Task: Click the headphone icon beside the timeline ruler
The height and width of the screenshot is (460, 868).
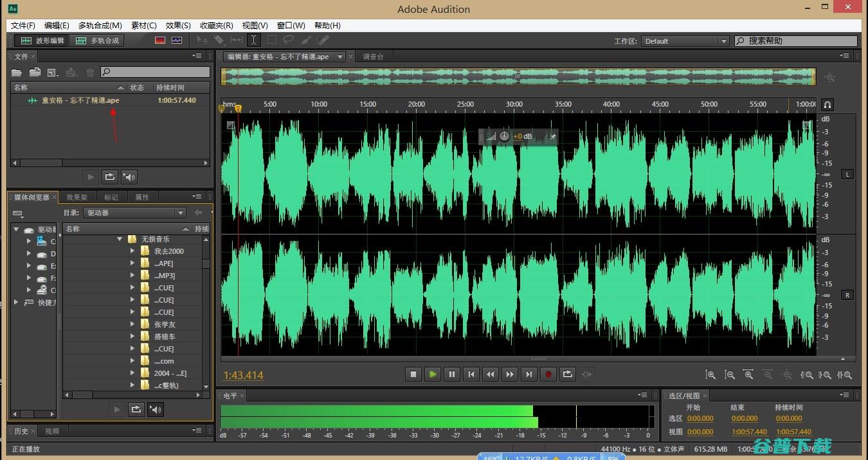Action: coord(827,104)
